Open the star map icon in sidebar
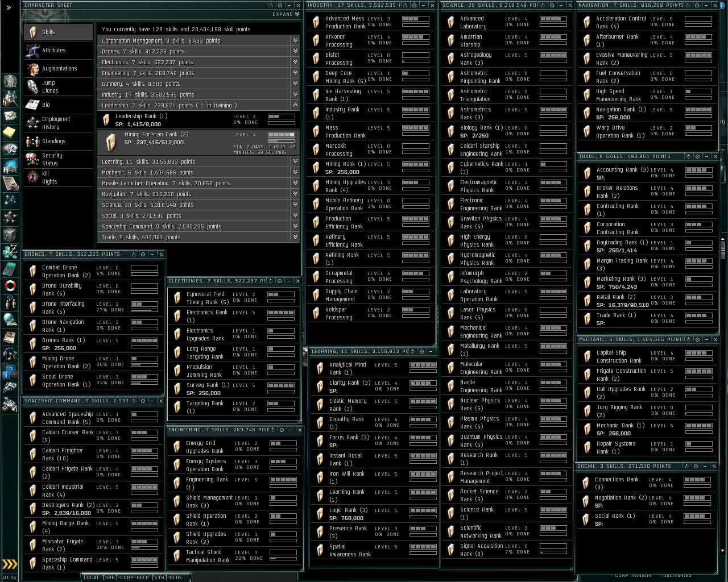The width and height of the screenshot is (728, 582). 10,200
